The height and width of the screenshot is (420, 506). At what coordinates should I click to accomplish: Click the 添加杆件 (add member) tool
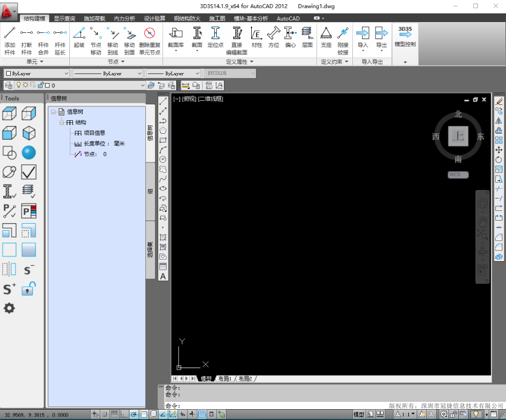tap(10, 41)
